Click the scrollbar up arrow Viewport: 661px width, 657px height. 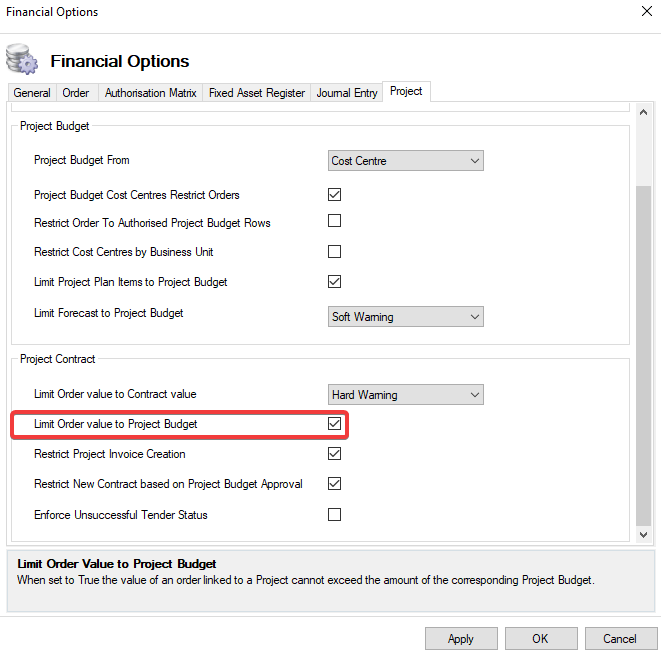click(643, 109)
